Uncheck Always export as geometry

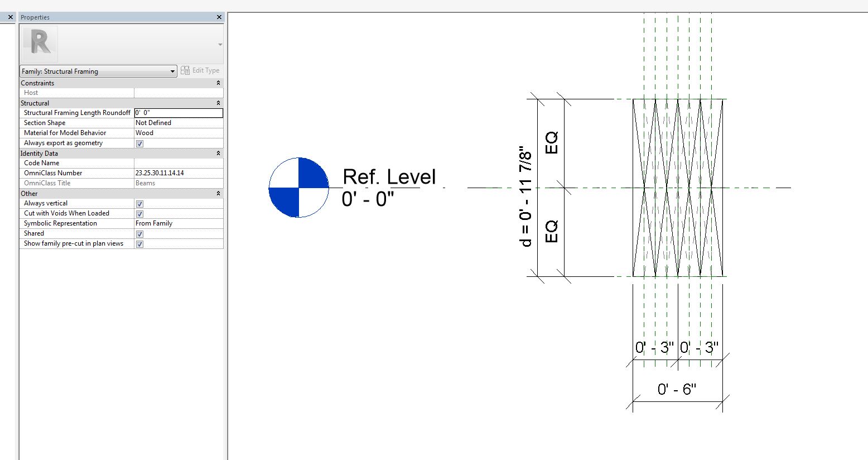pyautogui.click(x=139, y=143)
